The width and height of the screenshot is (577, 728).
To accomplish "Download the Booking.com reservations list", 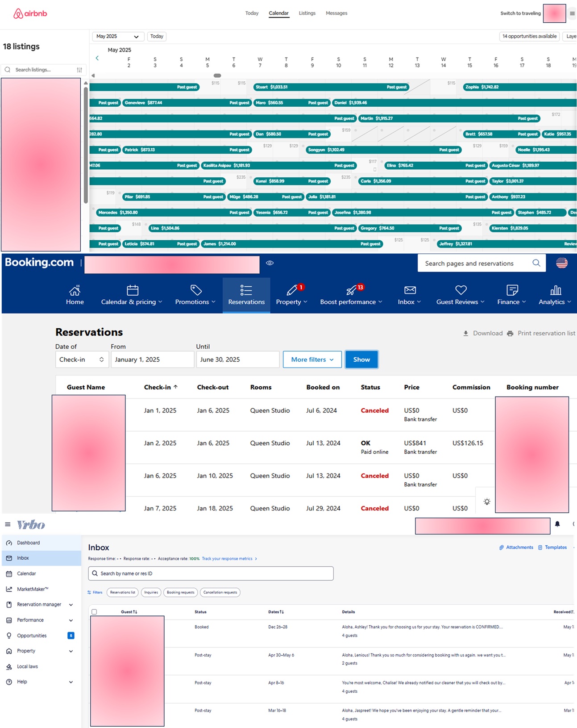I will click(483, 333).
